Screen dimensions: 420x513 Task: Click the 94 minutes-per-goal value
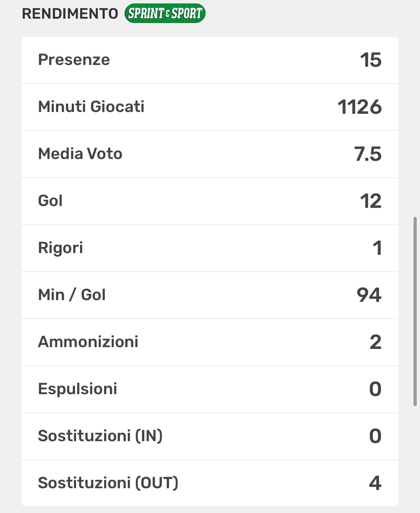click(369, 295)
